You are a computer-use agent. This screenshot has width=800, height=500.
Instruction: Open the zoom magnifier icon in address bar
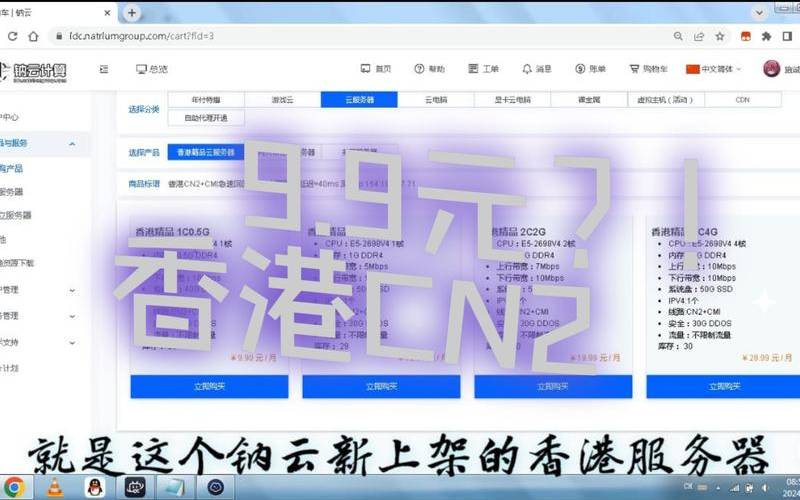[x=678, y=36]
